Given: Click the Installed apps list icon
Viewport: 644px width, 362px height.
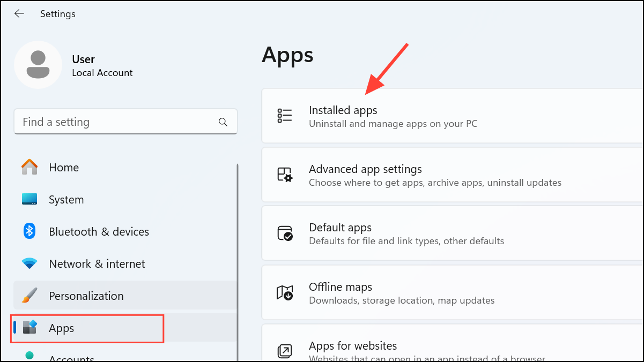Looking at the screenshot, I should click(x=285, y=115).
